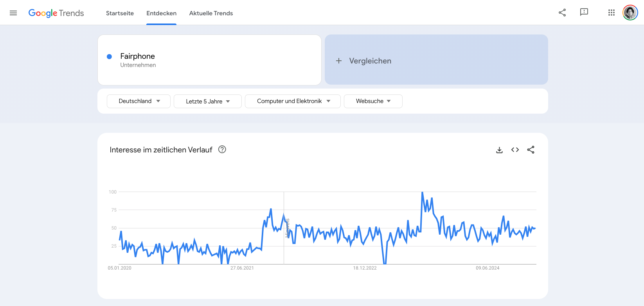644x306 pixels.
Task: Click the Interesse im zeitlichen Verlauf heading
Action: [161, 150]
